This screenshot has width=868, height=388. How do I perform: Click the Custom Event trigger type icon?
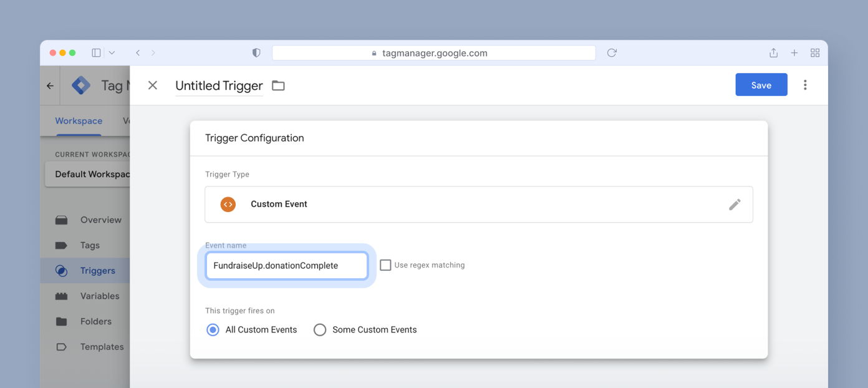point(228,204)
